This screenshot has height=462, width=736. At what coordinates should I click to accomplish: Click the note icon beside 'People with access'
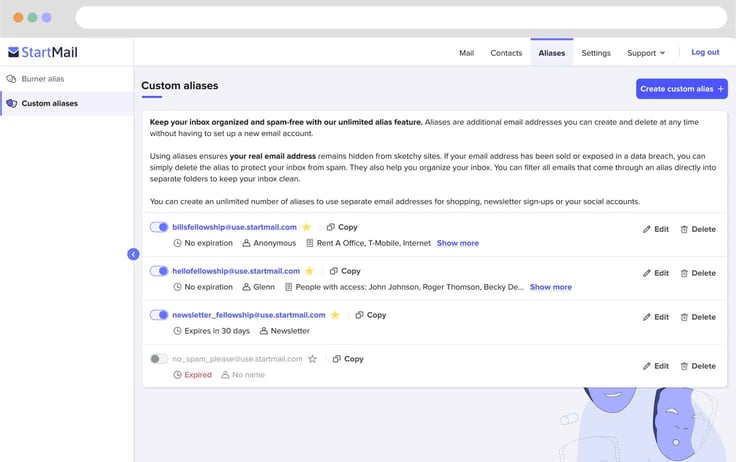288,287
